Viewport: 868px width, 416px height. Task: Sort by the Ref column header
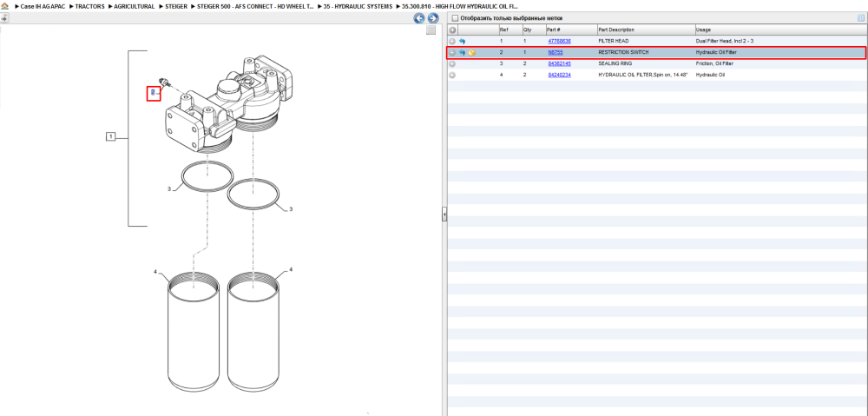(510, 30)
